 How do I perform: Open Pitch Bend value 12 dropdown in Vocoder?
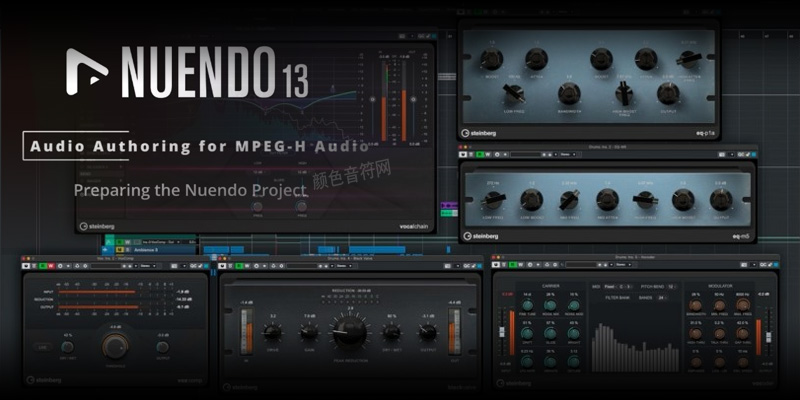pos(673,287)
